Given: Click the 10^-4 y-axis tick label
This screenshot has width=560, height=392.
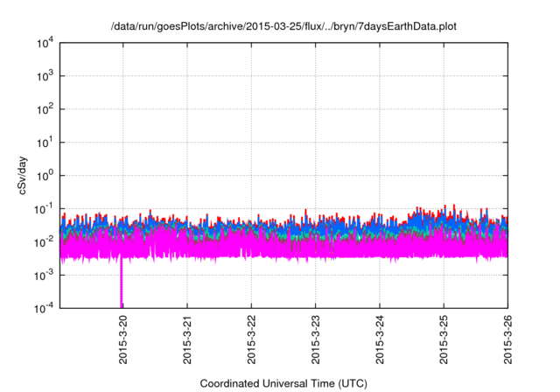Looking at the screenshot, I should point(44,308).
